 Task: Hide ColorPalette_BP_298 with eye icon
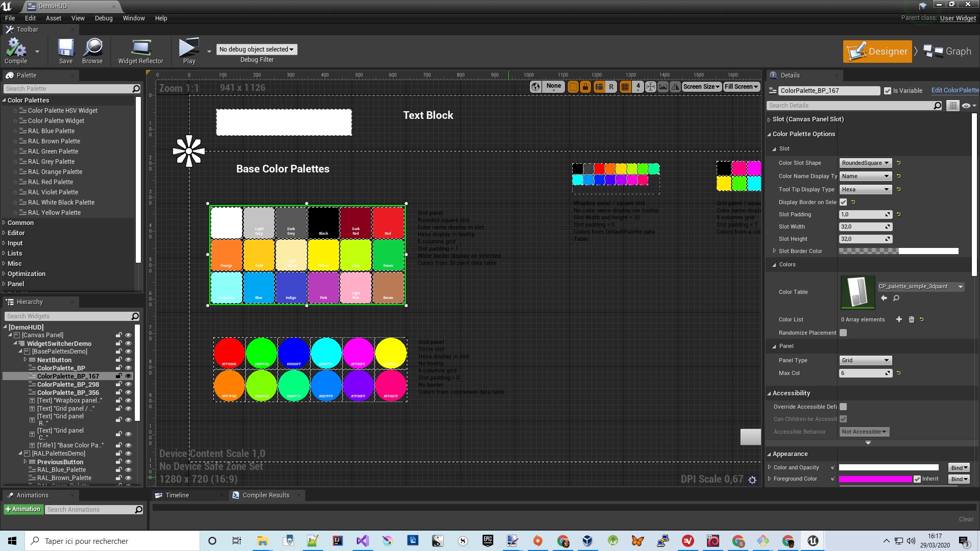tap(128, 385)
